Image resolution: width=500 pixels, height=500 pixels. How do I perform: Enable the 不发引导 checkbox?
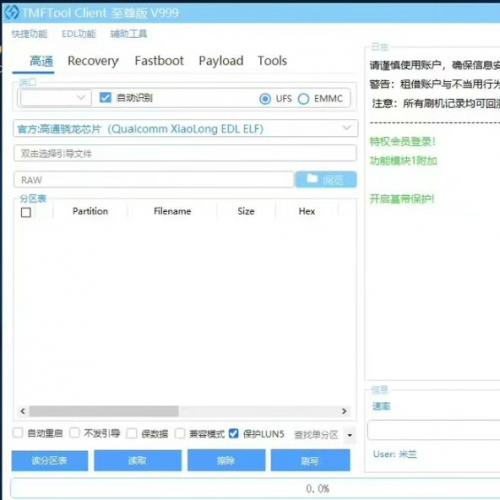coord(74,433)
